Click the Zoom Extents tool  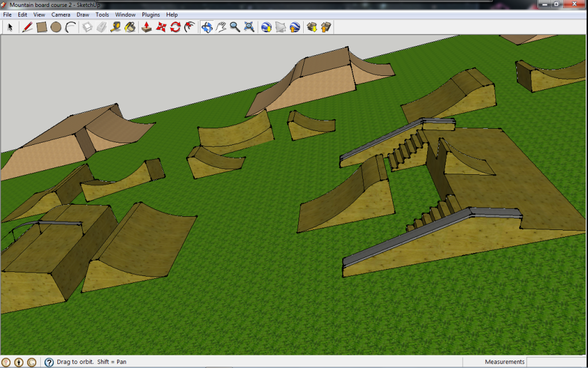[x=249, y=27]
